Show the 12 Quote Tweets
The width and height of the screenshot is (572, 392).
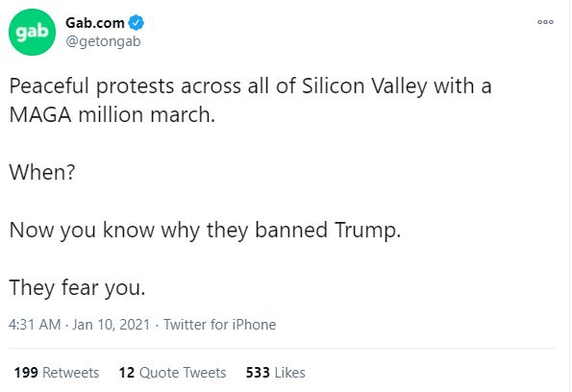click(x=172, y=373)
